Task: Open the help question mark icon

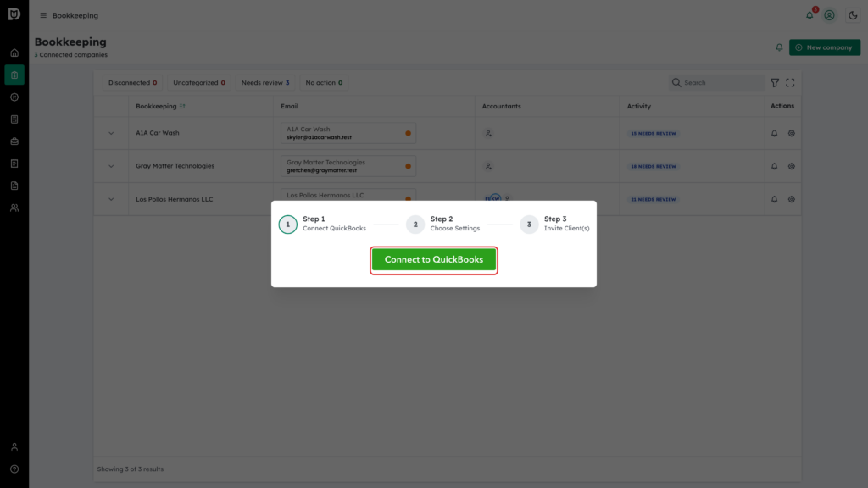Action: [14, 469]
